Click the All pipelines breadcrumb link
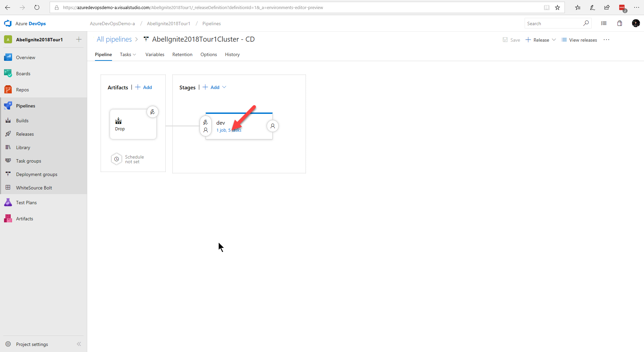The width and height of the screenshot is (644, 352). (x=114, y=39)
